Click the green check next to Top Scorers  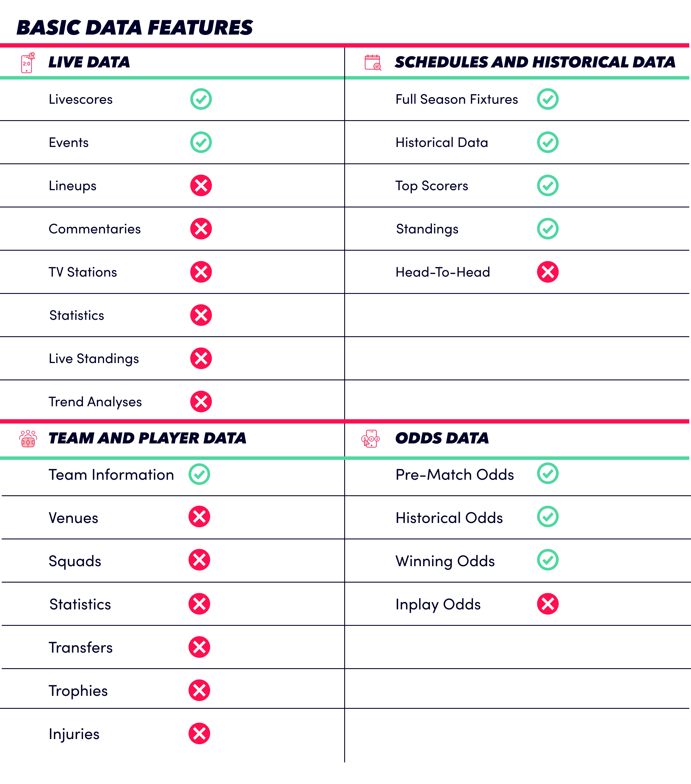click(547, 186)
